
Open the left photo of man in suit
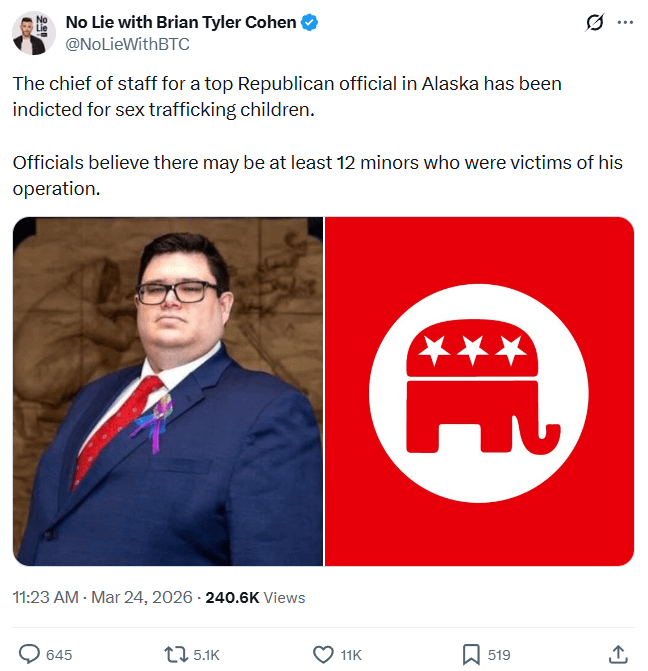(x=168, y=392)
